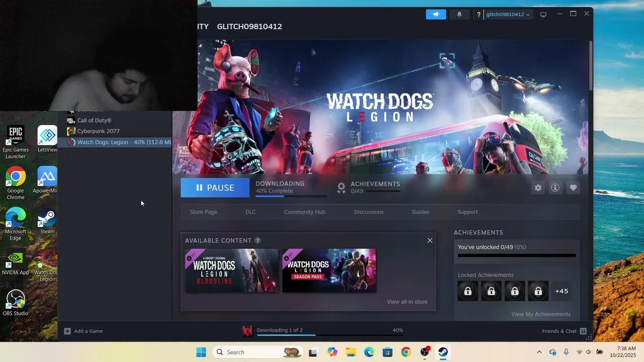Open ApowerMirror desktop shortcut
This screenshot has width=644, height=362.
pyautogui.click(x=46, y=180)
